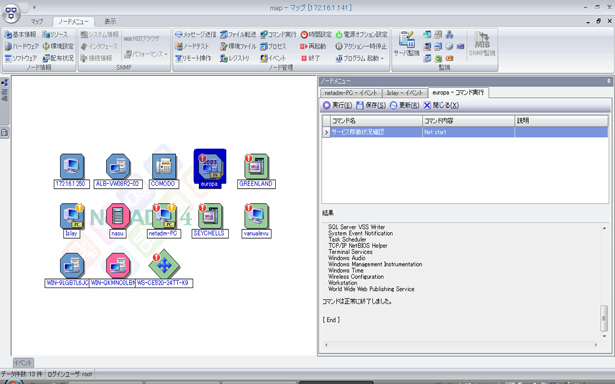Run ノードテスト node test
This screenshot has width=615, height=384.
pyautogui.click(x=192, y=46)
